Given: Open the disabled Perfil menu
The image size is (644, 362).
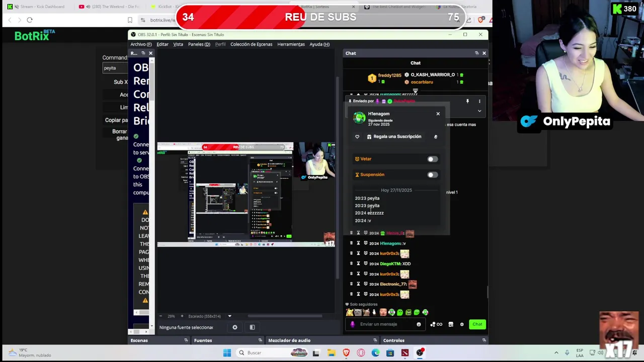Looking at the screenshot, I should [x=220, y=44].
